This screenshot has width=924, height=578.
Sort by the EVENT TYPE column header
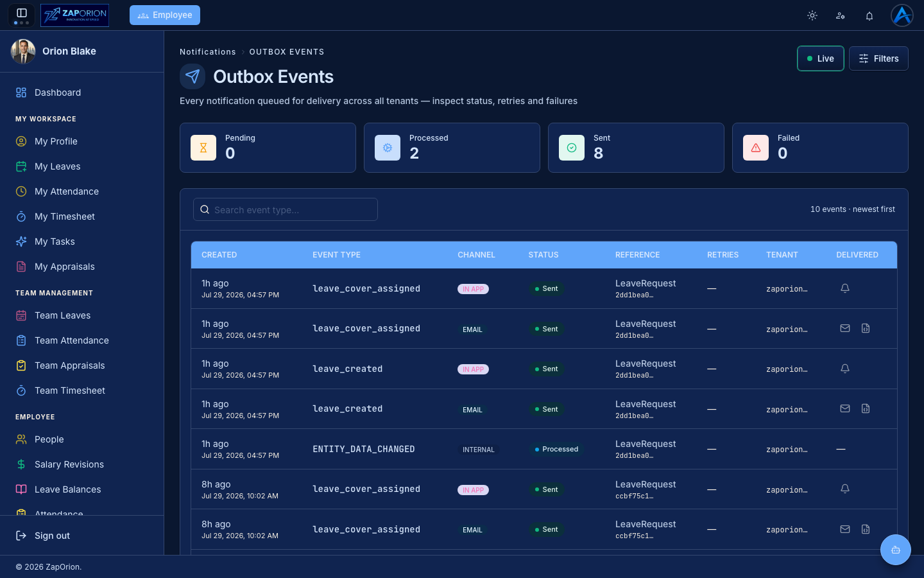(x=336, y=255)
